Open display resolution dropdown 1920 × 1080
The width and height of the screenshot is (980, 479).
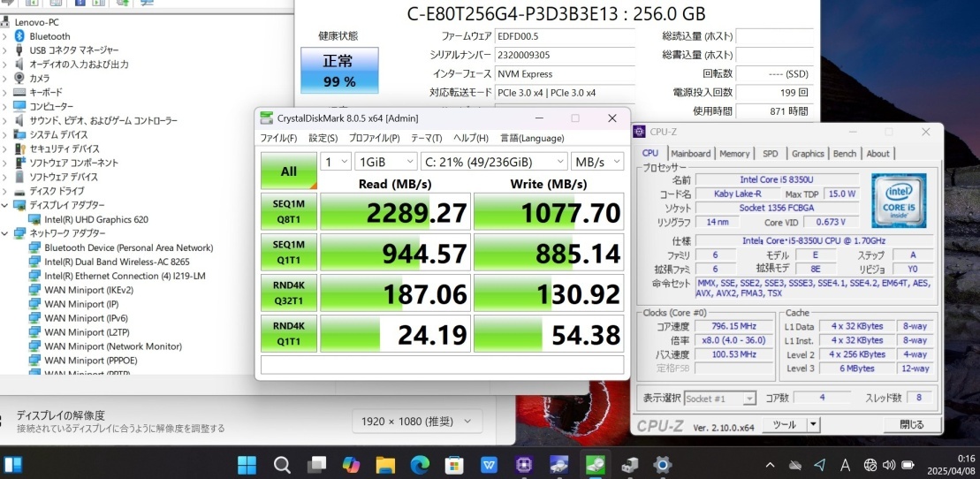[417, 422]
